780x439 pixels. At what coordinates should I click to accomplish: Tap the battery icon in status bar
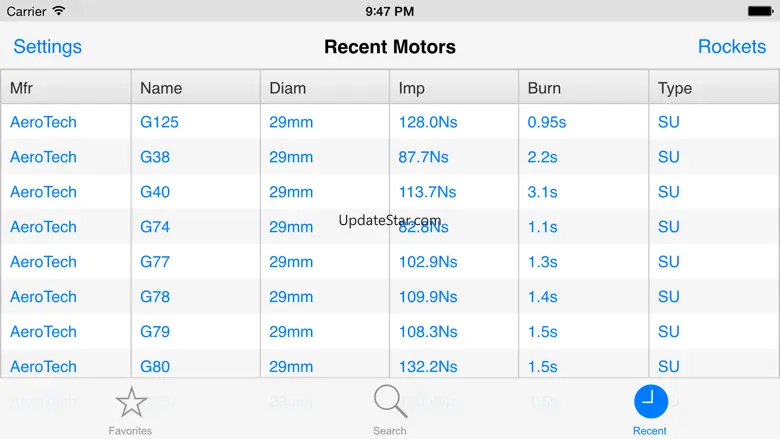coord(761,11)
